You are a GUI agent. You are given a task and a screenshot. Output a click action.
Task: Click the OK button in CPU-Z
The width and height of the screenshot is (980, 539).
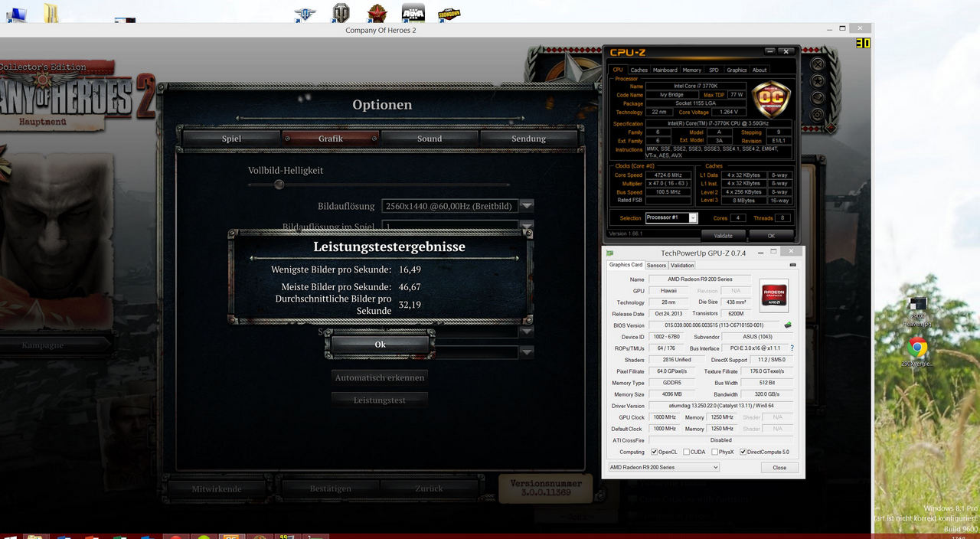tap(771, 236)
